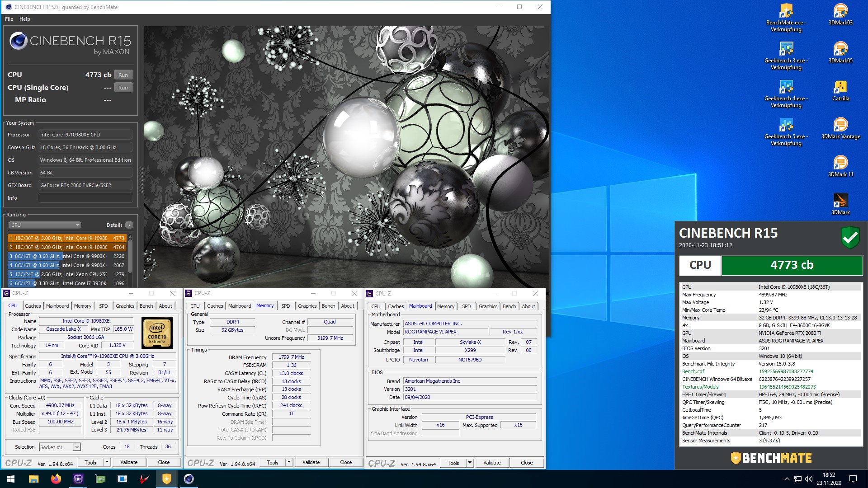Open the notification center icon
This screenshot has width=868, height=488.
[x=853, y=479]
